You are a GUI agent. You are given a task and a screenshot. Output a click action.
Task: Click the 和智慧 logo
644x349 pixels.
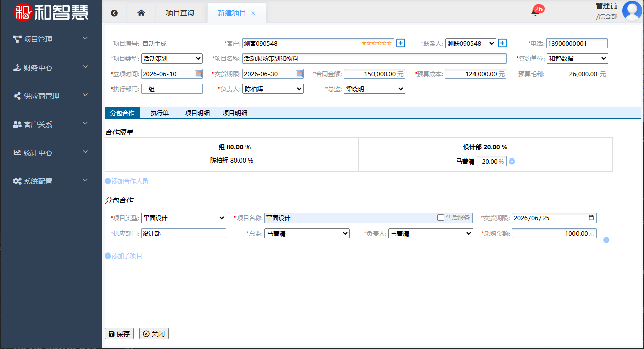[x=51, y=12]
